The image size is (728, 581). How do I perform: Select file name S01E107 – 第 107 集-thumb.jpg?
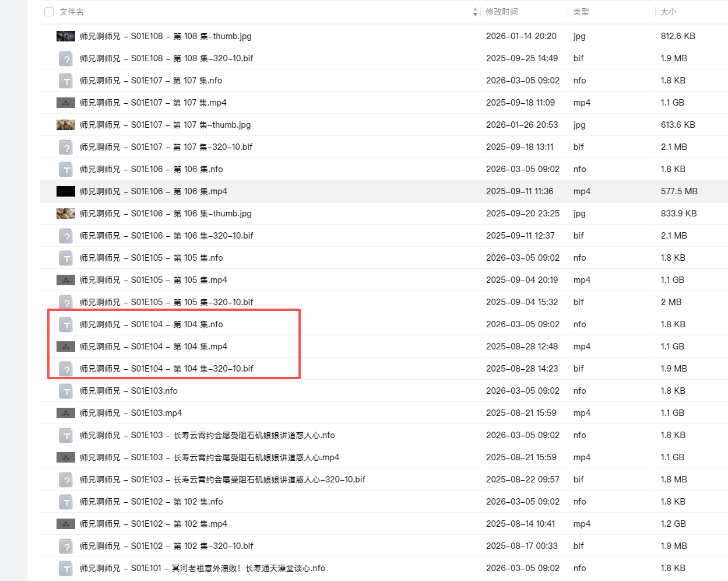click(x=166, y=125)
